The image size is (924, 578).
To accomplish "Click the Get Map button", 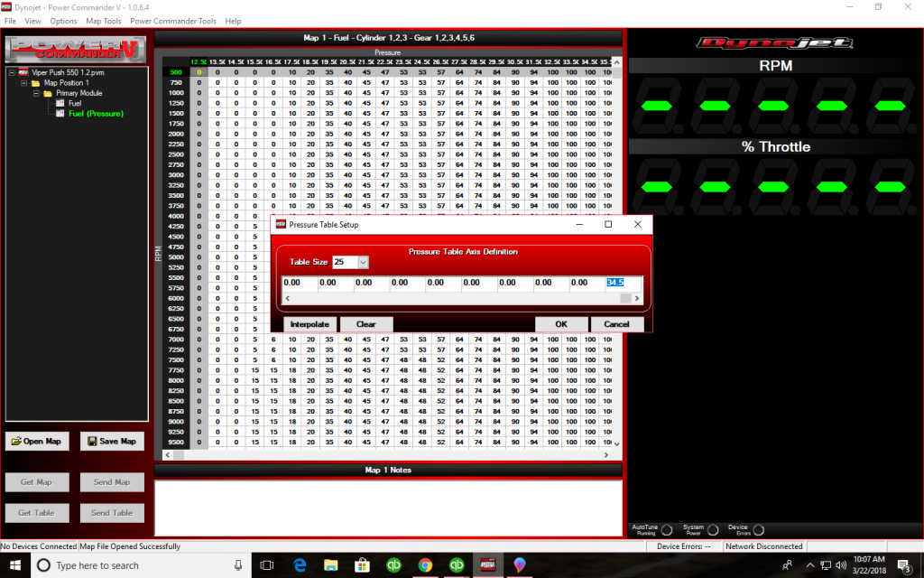I will (x=37, y=482).
